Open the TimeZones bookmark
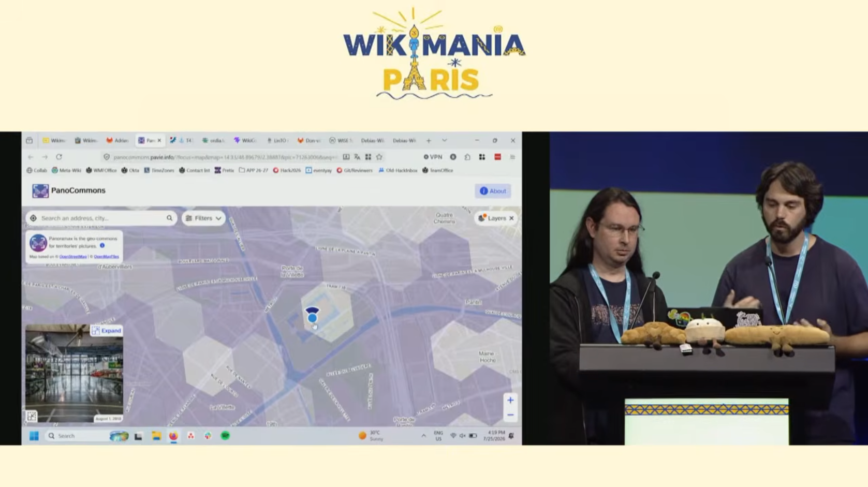The image size is (868, 487). point(159,170)
